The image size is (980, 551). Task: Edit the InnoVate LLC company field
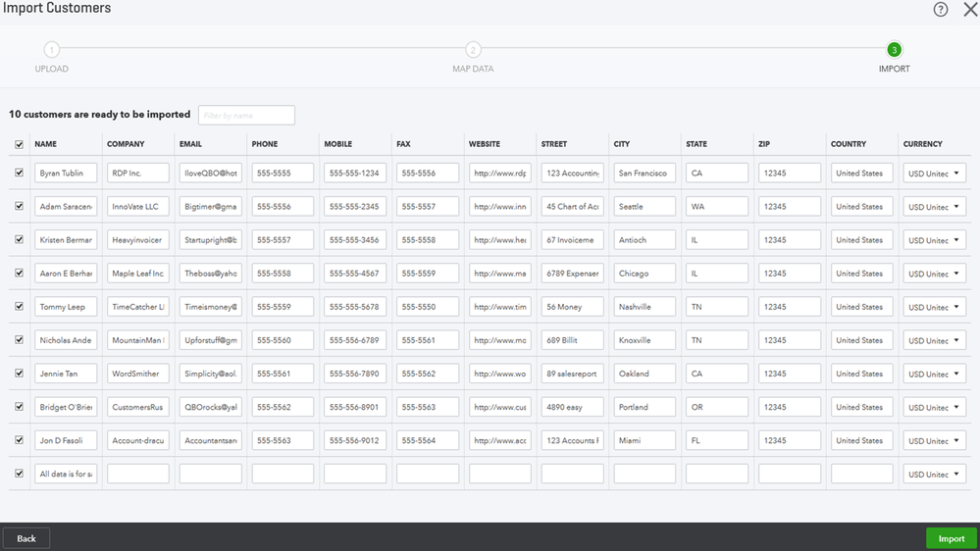click(138, 207)
